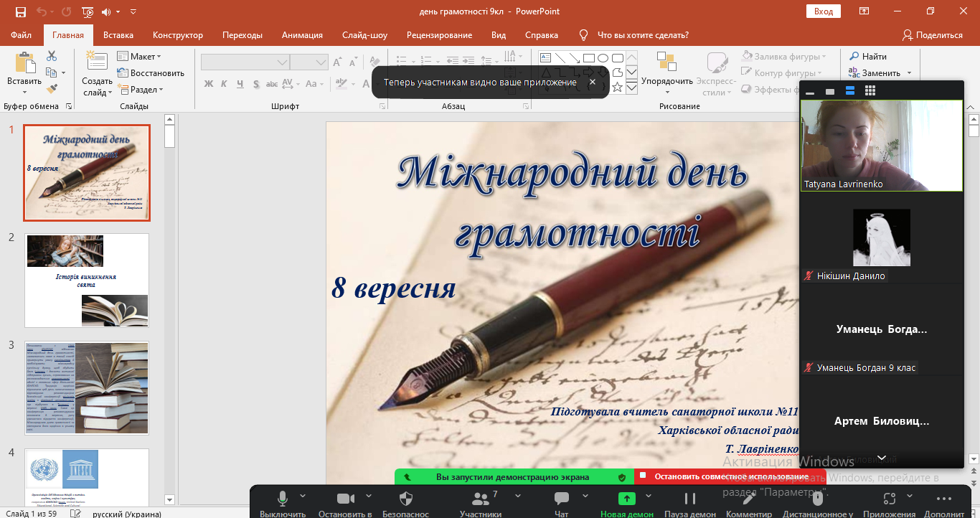This screenshot has height=518, width=980.
Task: Click the Поделиться share button
Action: (932, 35)
